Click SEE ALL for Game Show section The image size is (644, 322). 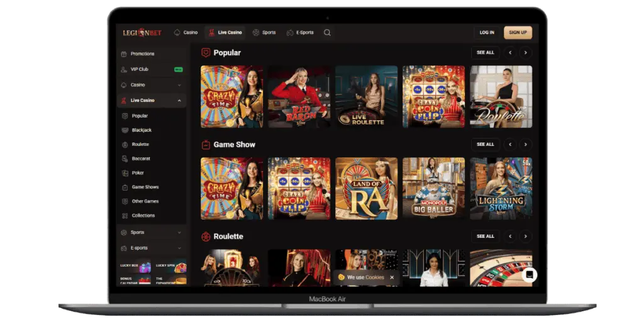coord(486,145)
